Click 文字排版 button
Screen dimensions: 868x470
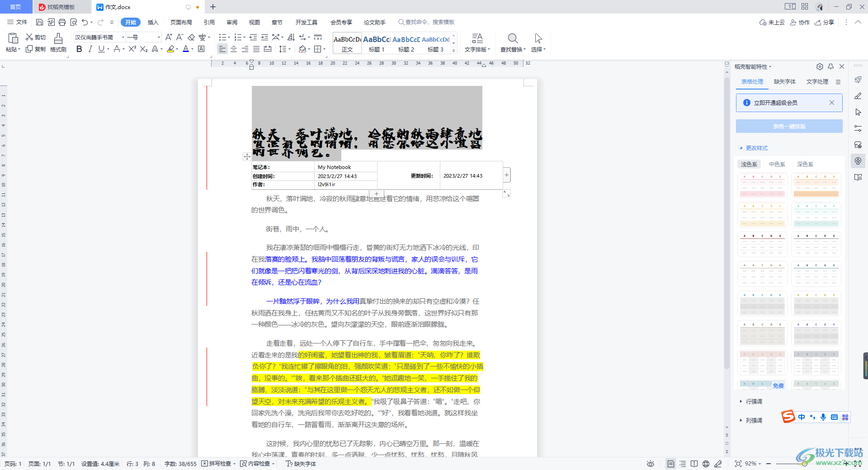pos(477,43)
